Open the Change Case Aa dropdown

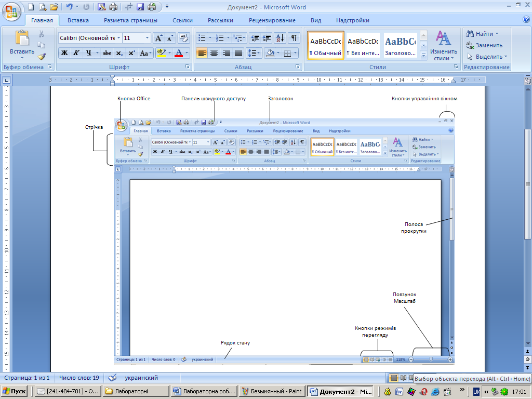(x=146, y=53)
